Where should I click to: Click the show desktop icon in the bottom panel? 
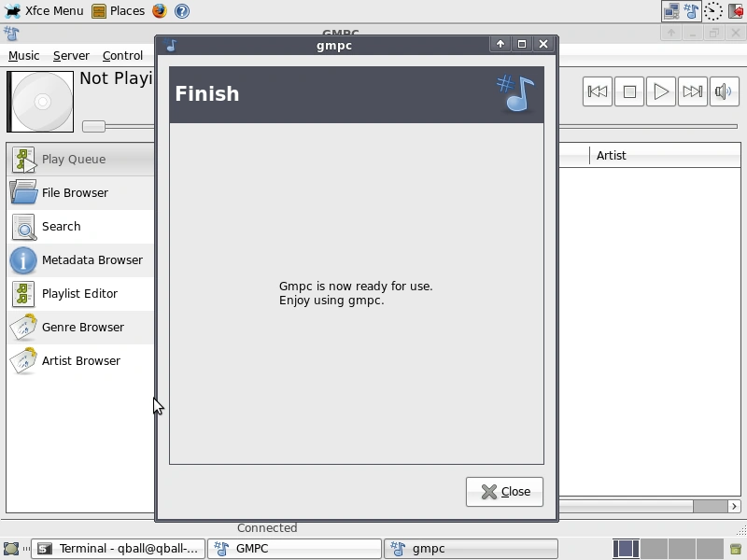coord(11,549)
